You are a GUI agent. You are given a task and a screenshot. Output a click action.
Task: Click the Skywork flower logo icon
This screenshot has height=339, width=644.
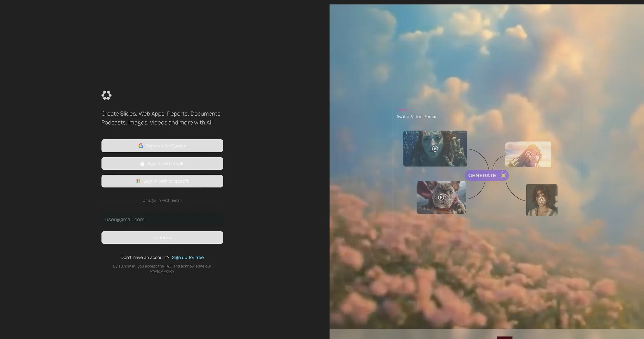[x=106, y=95]
